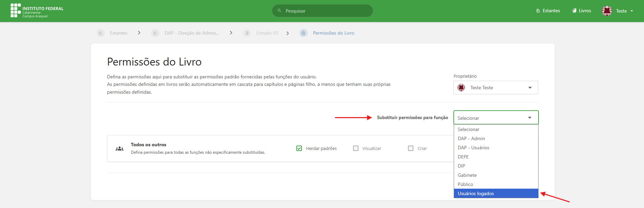The width and height of the screenshot is (644, 208).
Task: Open the Proprietário Teste Teste dropdown
Action: click(495, 88)
